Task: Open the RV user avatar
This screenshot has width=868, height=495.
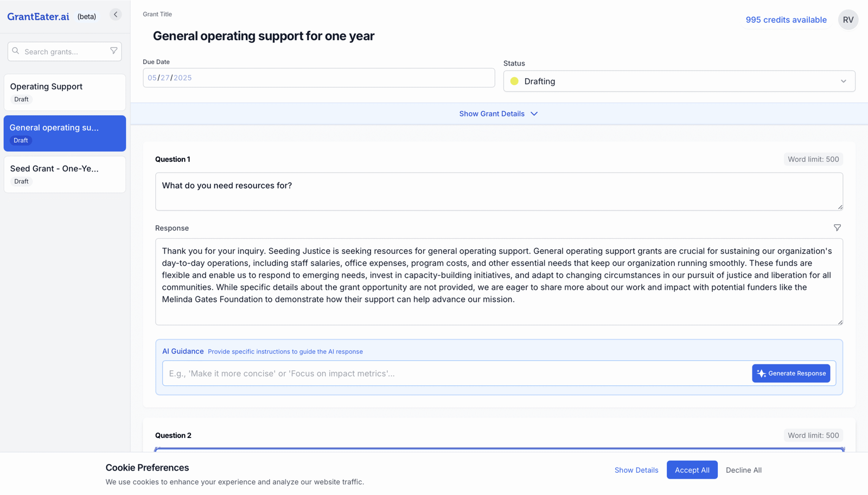Action: (x=848, y=20)
